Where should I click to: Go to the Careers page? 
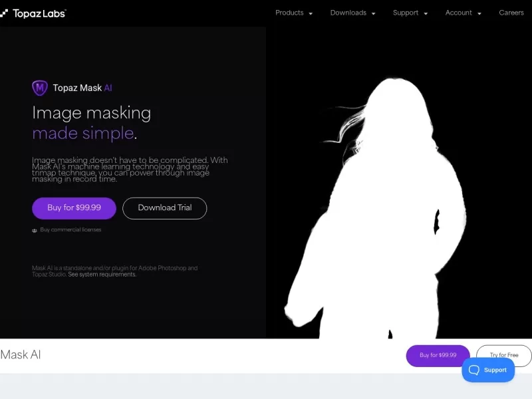[511, 13]
